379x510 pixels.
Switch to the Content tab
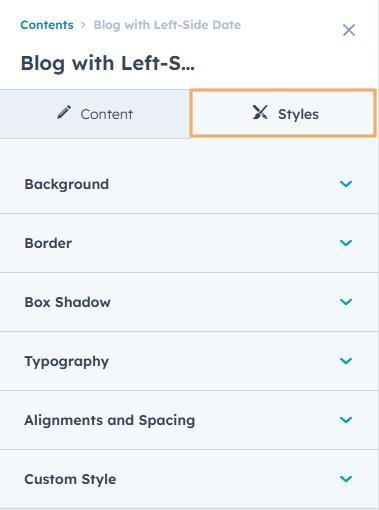(95, 114)
